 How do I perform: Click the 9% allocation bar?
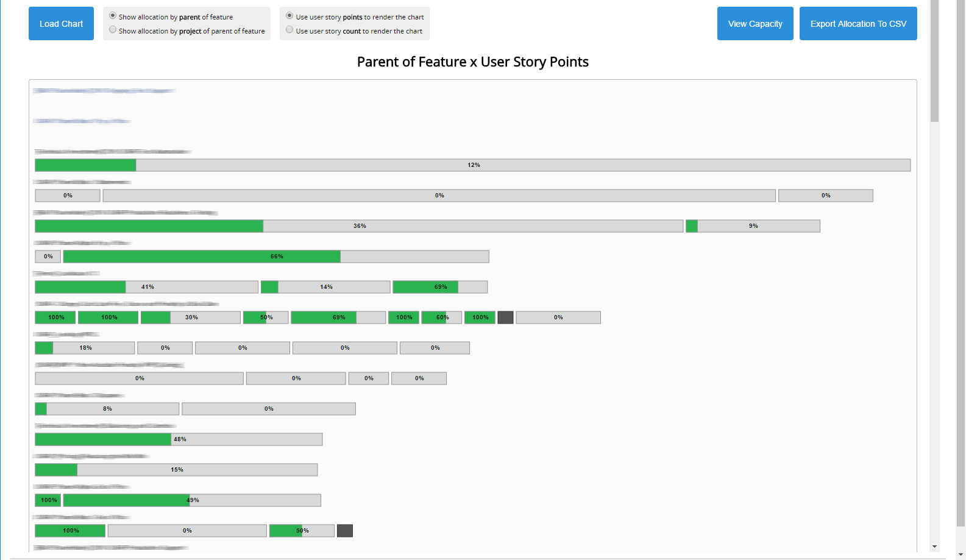[x=753, y=226]
